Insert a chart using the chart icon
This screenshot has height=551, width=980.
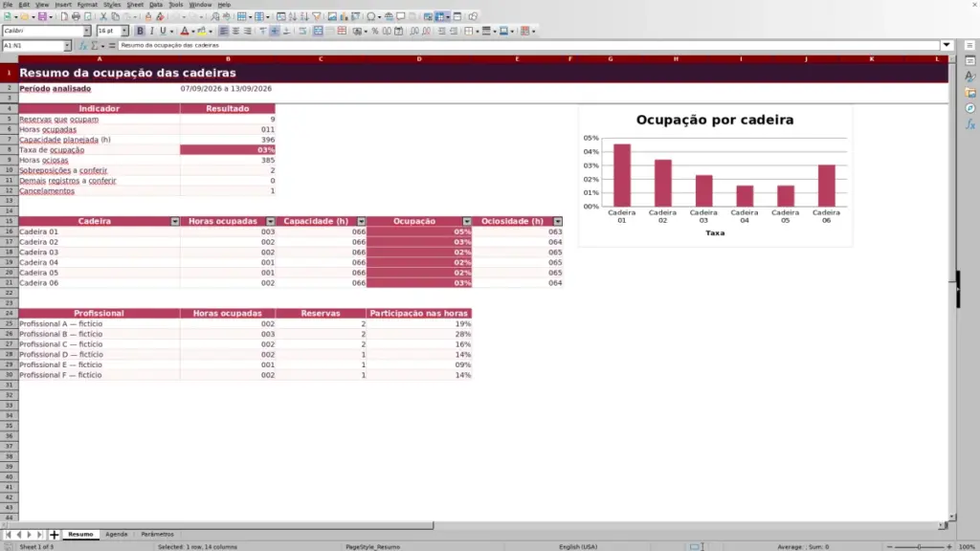(x=344, y=16)
